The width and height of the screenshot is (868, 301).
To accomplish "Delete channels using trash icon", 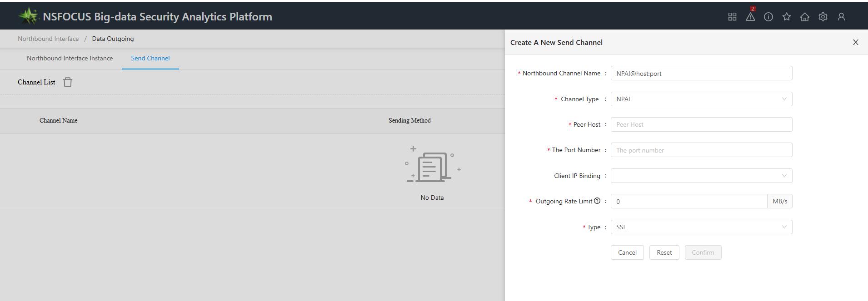I will point(68,82).
